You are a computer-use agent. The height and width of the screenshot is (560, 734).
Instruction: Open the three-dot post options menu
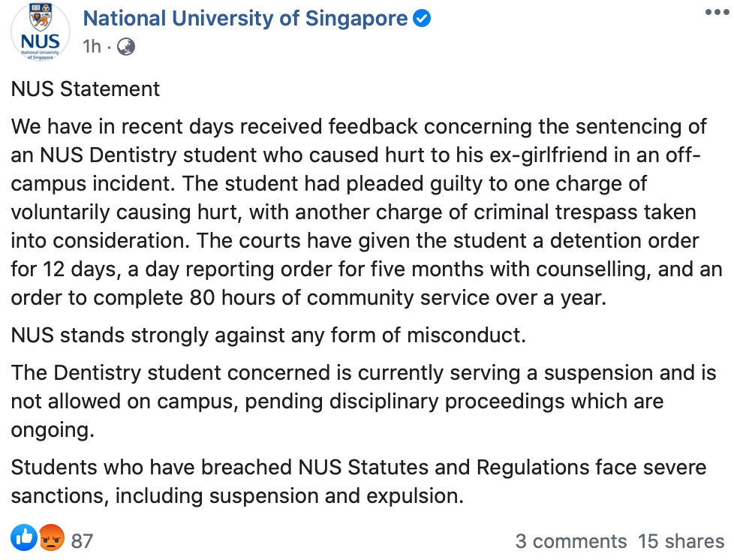(717, 12)
